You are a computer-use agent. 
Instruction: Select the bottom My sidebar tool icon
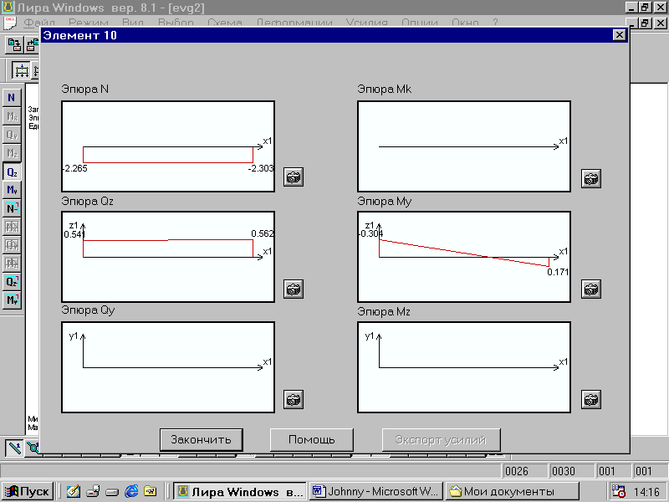12,300
